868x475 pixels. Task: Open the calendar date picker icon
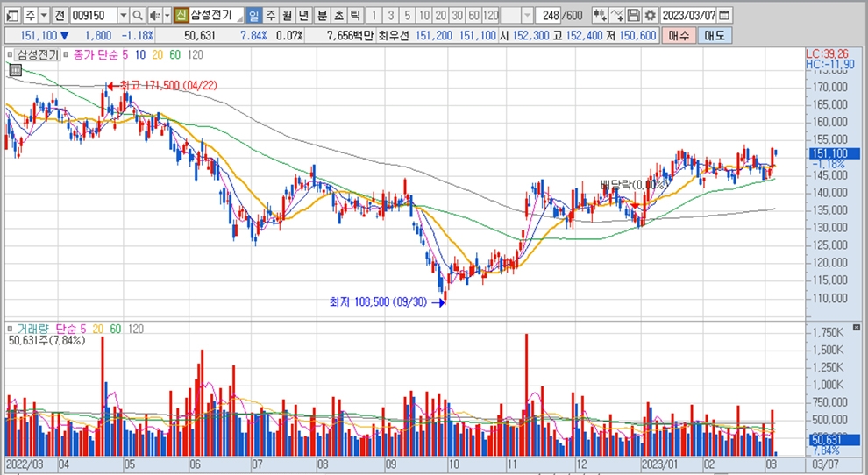(x=723, y=16)
